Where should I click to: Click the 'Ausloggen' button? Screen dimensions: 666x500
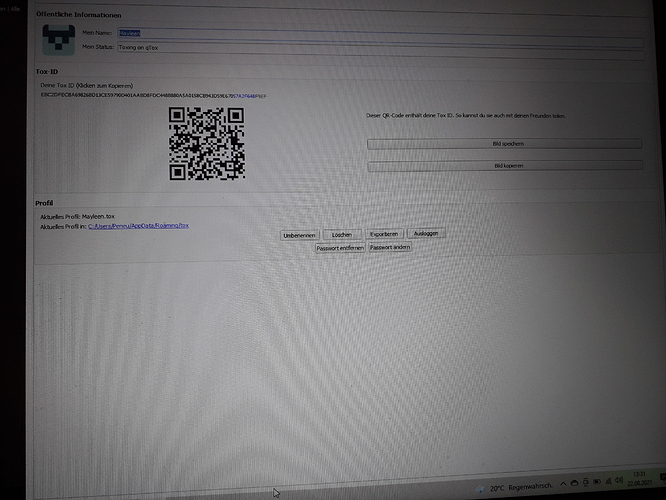(x=426, y=233)
